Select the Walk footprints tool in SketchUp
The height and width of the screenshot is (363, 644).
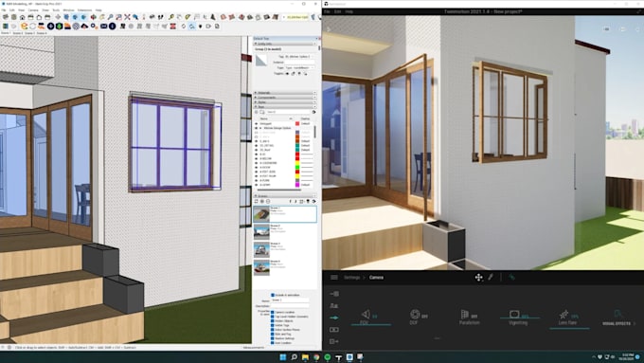[x=160, y=17]
